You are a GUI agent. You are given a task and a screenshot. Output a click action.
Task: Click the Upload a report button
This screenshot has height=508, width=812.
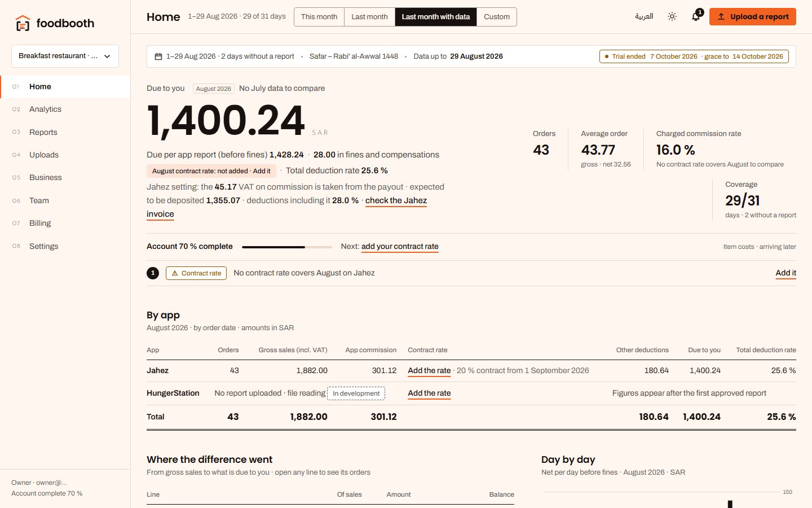pos(753,16)
